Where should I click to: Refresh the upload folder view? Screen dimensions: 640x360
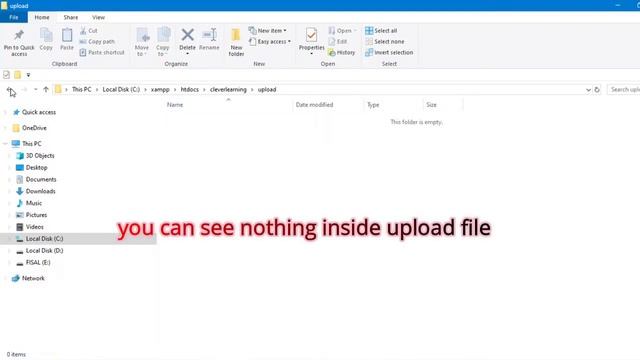tap(597, 89)
